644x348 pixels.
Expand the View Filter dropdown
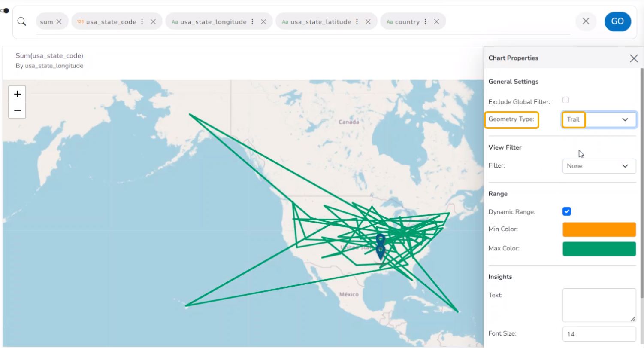coord(599,166)
